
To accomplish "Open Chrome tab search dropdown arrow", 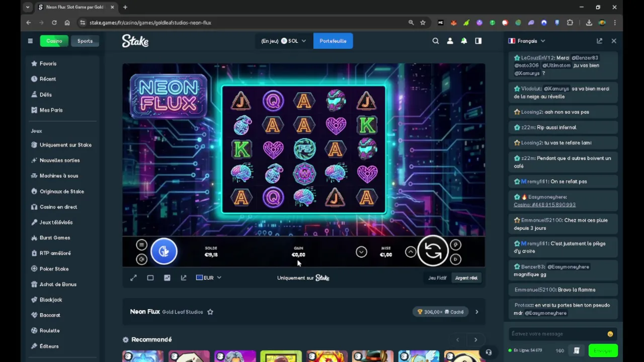I will point(28,7).
